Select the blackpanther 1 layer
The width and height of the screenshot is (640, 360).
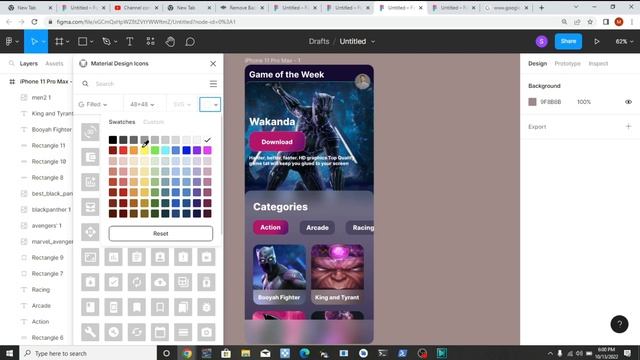click(x=51, y=210)
